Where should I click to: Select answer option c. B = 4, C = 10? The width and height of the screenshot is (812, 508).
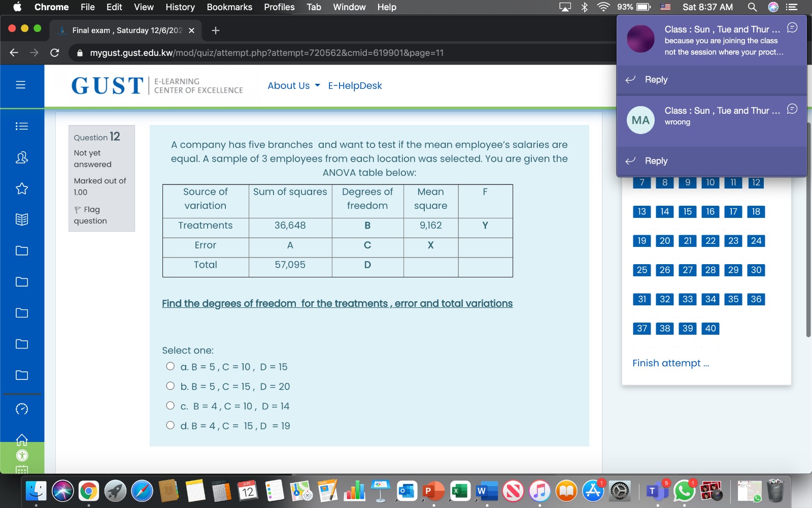click(171, 404)
